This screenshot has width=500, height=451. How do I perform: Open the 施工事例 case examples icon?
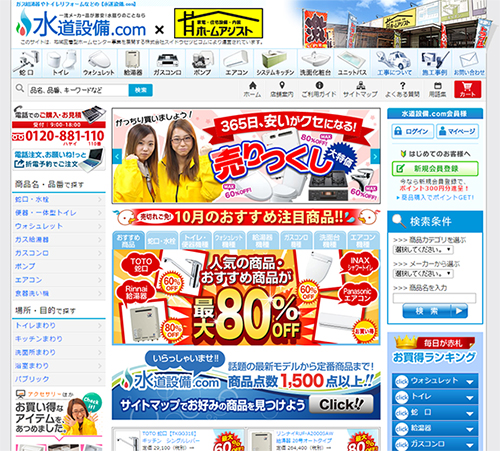[x=434, y=63]
